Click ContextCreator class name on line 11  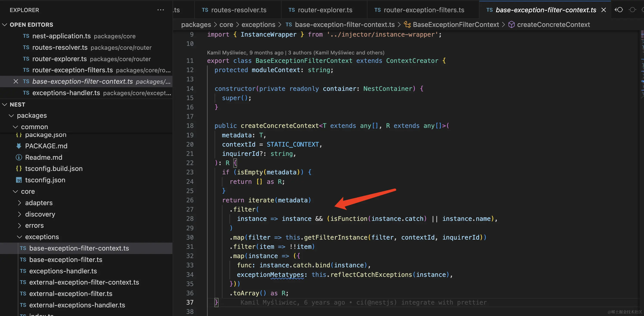(x=412, y=60)
